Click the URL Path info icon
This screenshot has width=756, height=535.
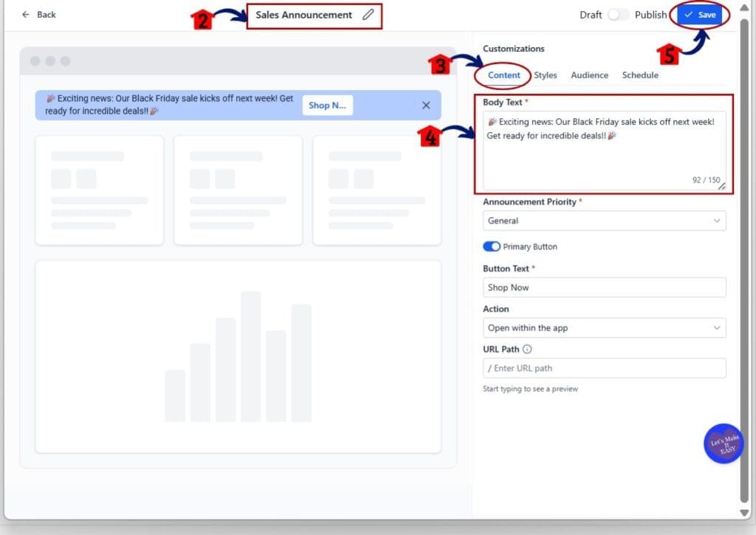[527, 350]
